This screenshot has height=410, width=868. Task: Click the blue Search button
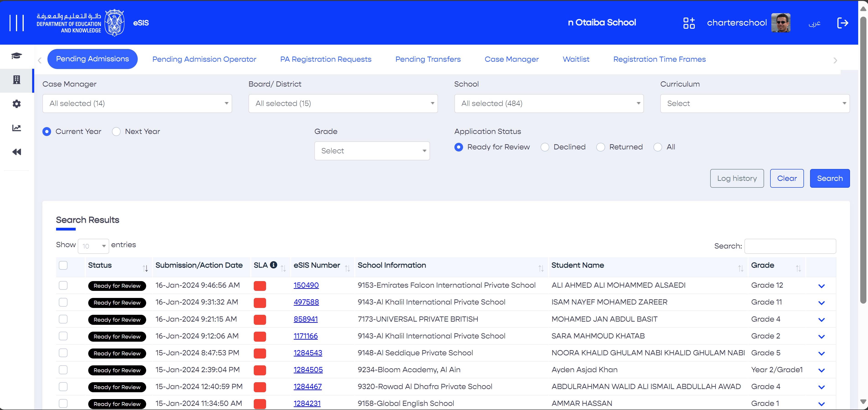(830, 178)
